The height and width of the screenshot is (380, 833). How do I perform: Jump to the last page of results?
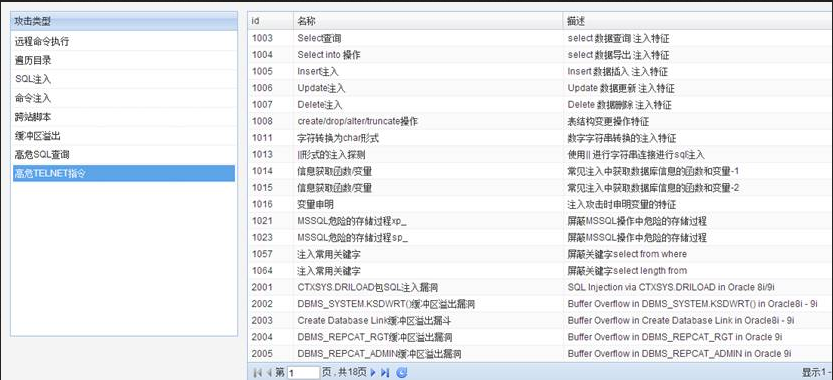[385, 373]
